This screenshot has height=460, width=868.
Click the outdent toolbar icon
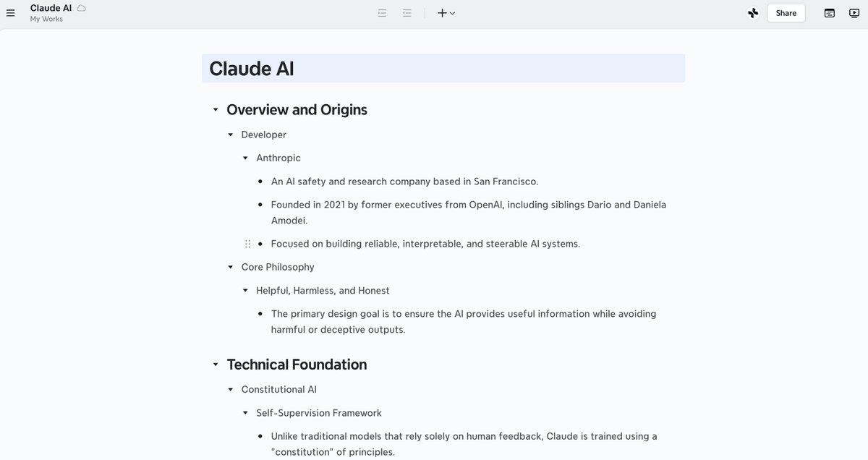pos(407,13)
